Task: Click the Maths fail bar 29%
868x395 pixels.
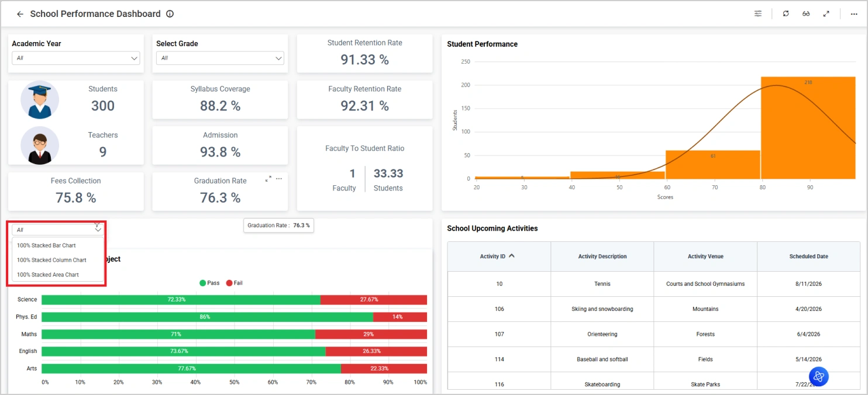Action: (371, 334)
